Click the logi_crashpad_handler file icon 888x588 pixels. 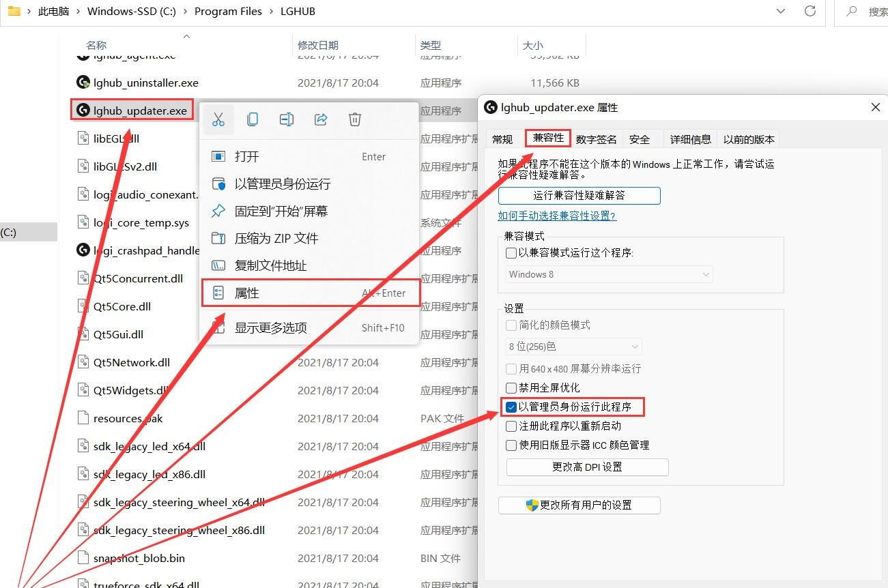(x=83, y=250)
